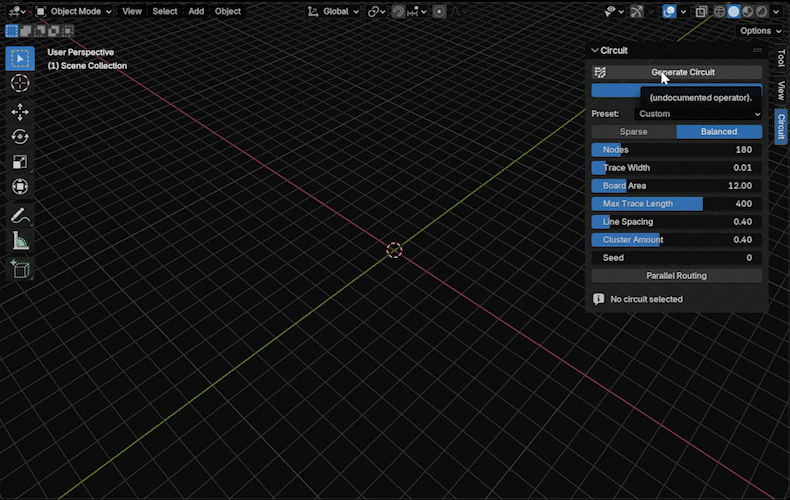The width and height of the screenshot is (790, 500).
Task: Toggle viewport gizmos
Action: pos(637,11)
